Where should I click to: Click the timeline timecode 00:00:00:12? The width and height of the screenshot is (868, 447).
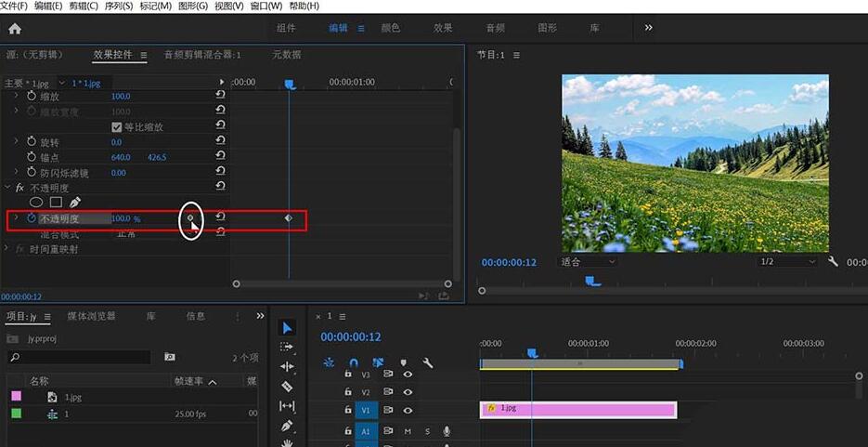coord(351,336)
